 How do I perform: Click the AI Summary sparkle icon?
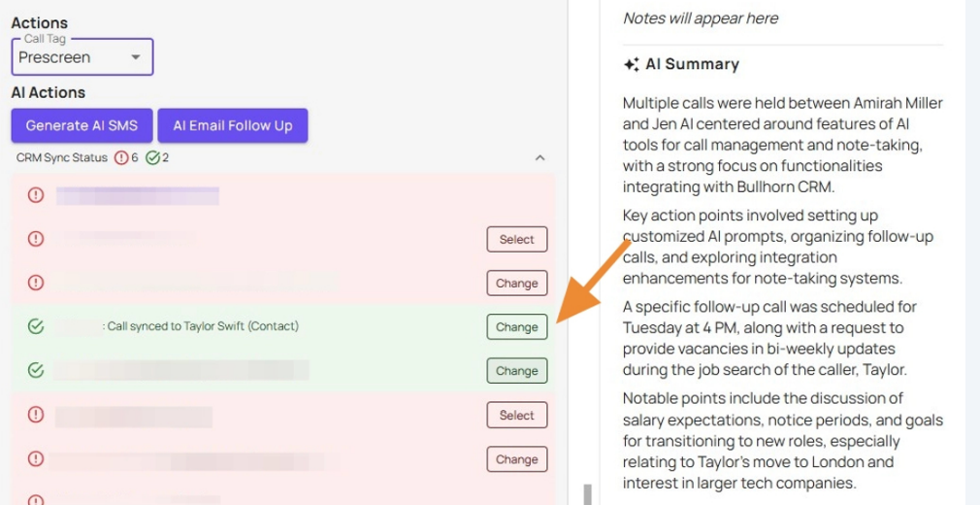click(631, 65)
